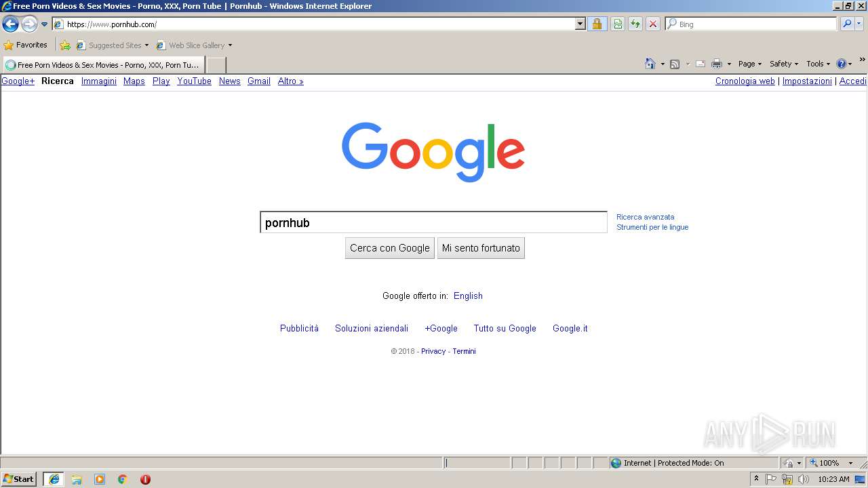The width and height of the screenshot is (868, 488).
Task: Refresh the page with green arrows icon
Action: coord(635,24)
